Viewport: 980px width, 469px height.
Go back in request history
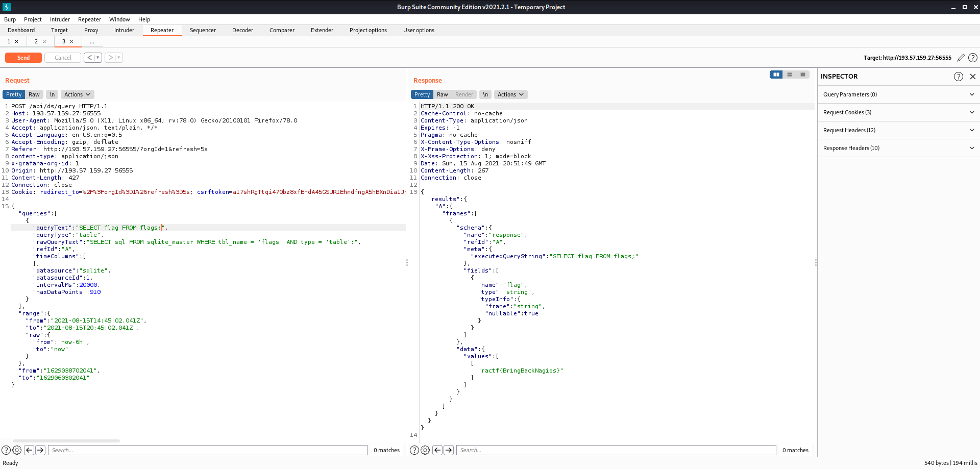tap(90, 58)
